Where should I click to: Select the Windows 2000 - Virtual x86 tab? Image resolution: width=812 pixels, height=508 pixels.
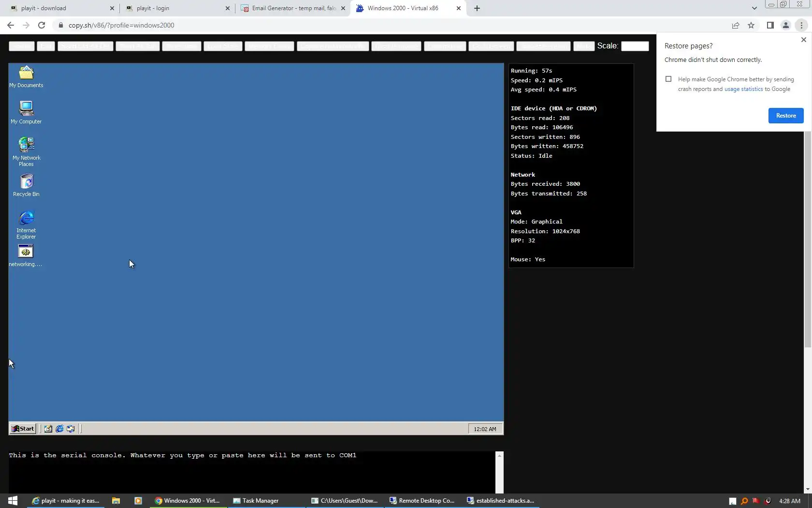408,8
